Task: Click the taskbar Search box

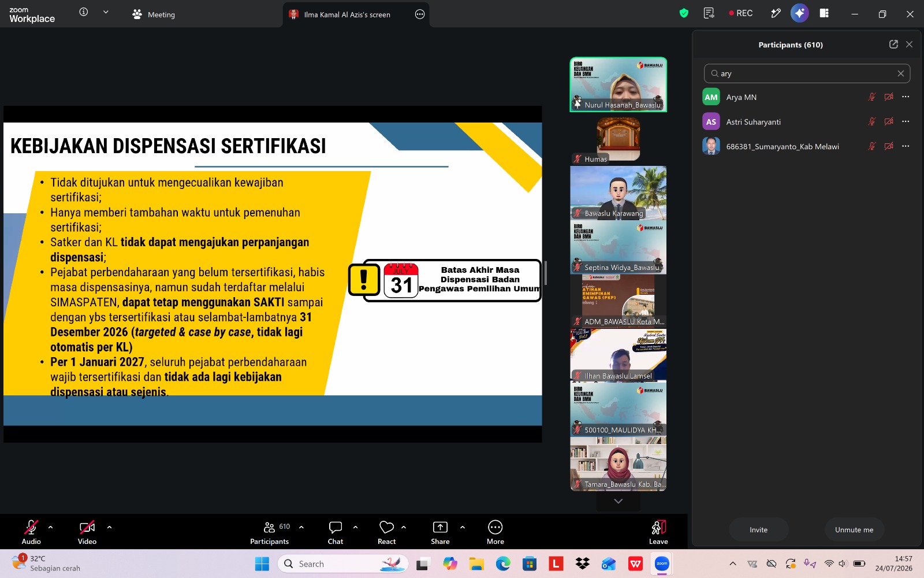Action: [343, 564]
